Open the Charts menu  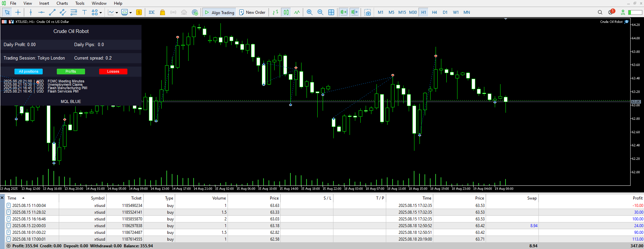(x=62, y=3)
